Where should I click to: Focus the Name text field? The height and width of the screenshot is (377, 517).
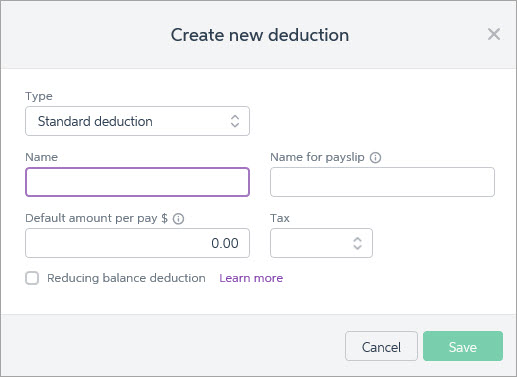point(137,182)
